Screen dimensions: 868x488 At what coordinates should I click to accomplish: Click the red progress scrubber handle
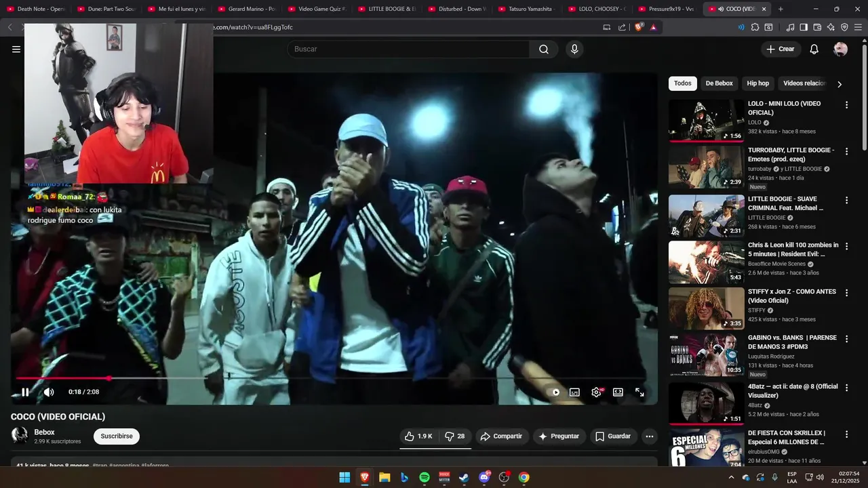click(x=108, y=378)
